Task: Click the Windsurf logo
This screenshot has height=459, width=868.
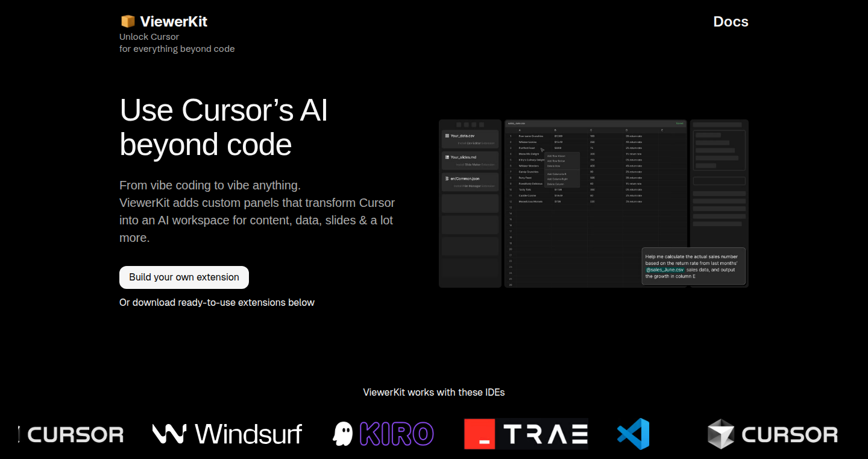Action: click(227, 434)
